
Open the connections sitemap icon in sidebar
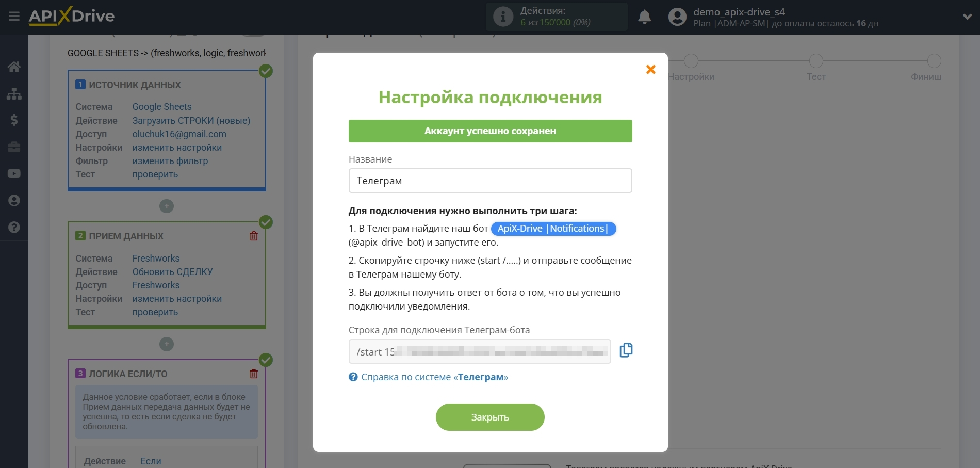(x=14, y=93)
